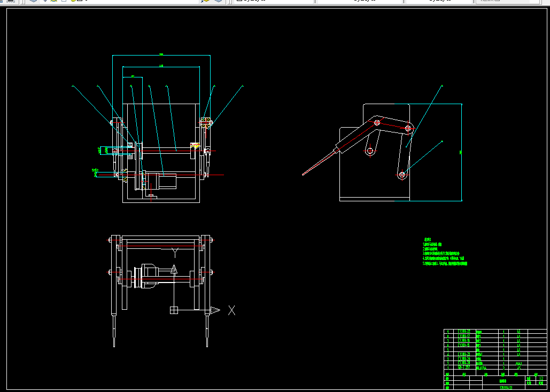
Task: Select the cyan vertical dimension line beside linkage view
Action: click(462, 152)
